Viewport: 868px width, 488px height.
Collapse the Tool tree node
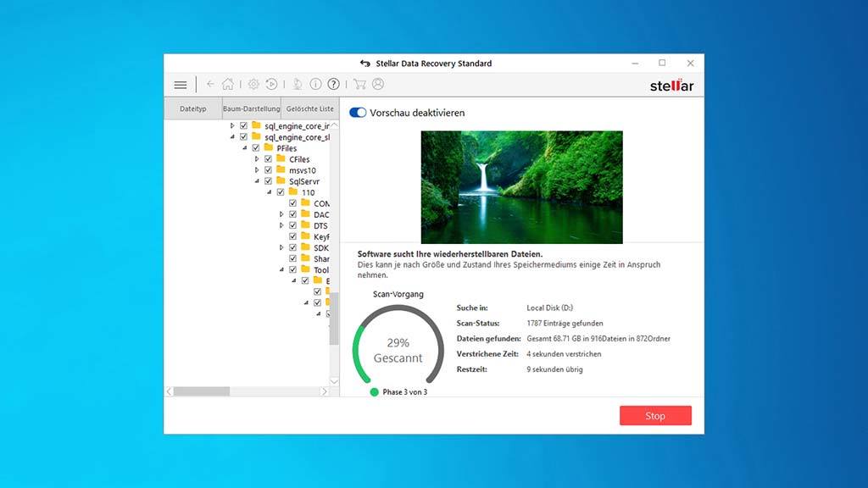pos(281,269)
